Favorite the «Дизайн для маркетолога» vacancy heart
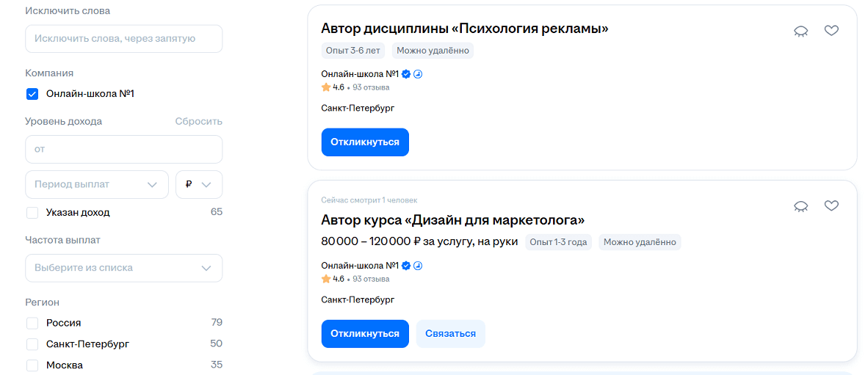The image size is (868, 375). pos(831,206)
